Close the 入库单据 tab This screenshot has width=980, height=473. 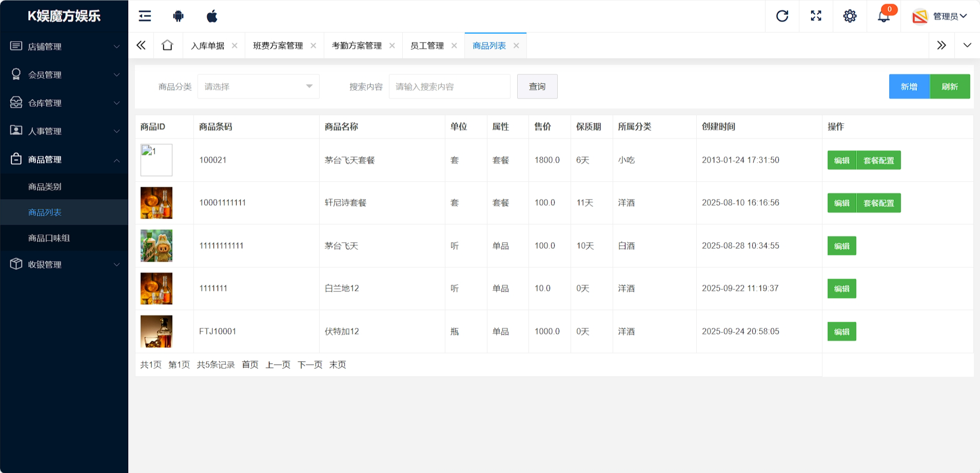tap(234, 46)
